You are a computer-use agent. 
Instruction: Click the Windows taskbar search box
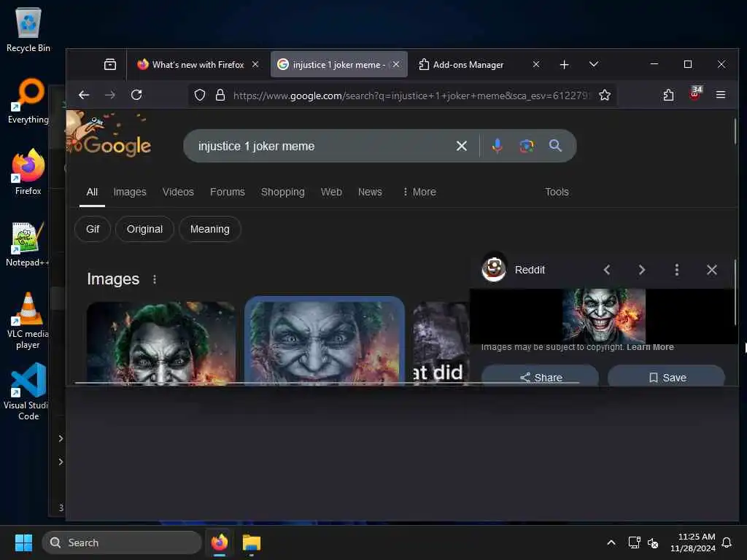pos(122,542)
